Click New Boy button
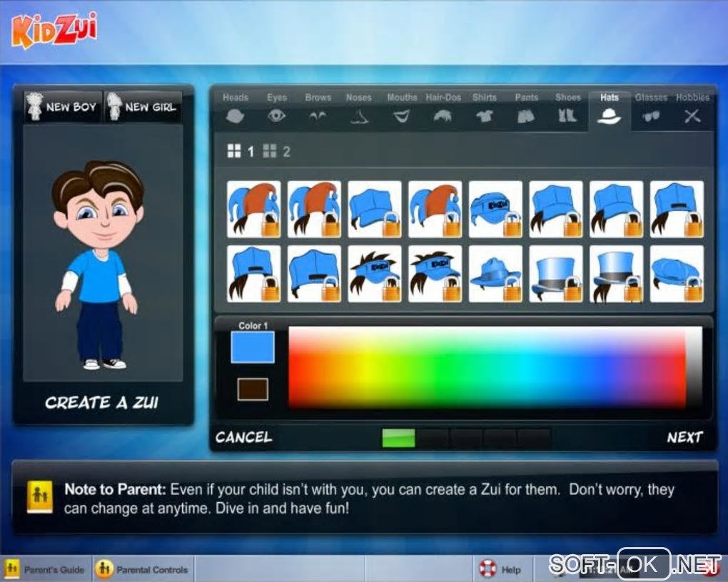This screenshot has width=728, height=582. [62, 107]
